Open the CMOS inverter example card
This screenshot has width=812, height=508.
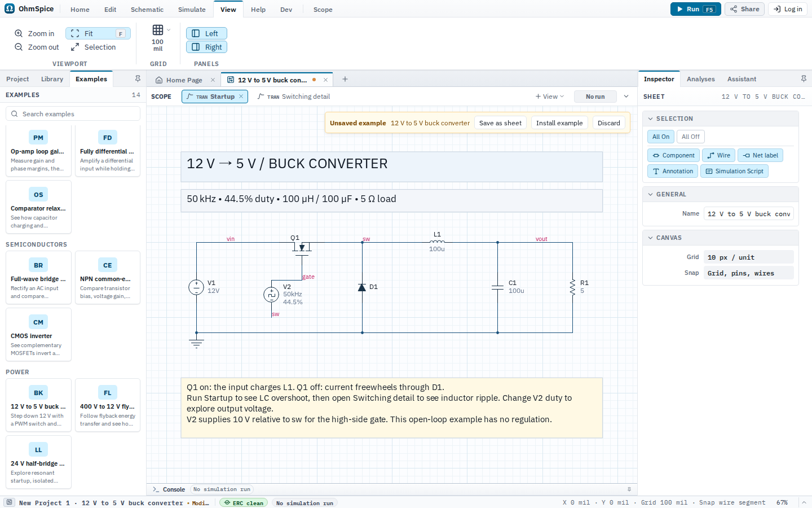38,335
